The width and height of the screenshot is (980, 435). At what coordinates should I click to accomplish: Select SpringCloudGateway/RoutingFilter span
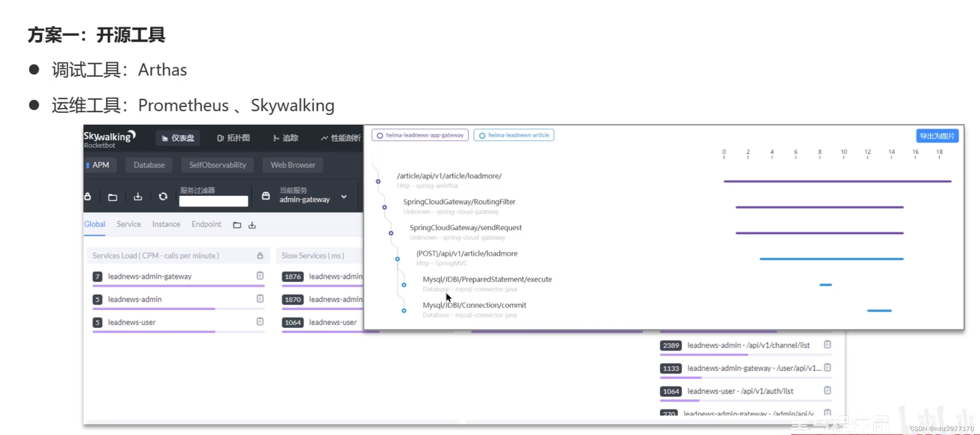459,202
